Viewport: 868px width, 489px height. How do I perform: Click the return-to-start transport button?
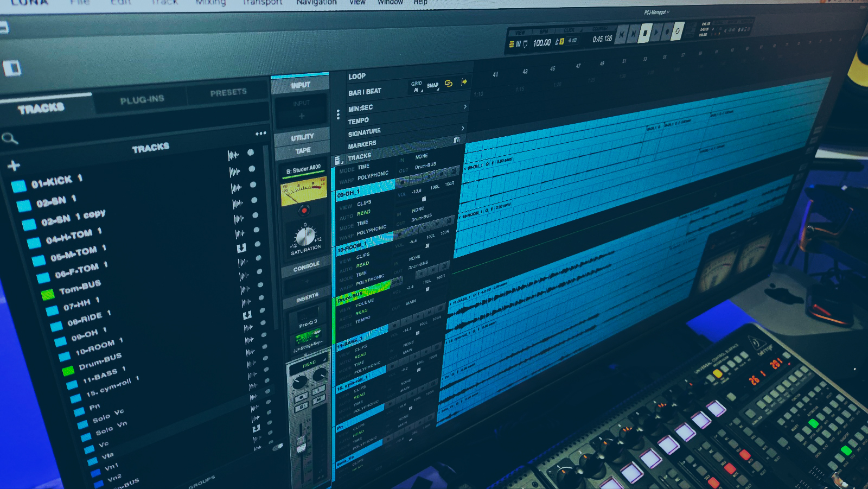(x=622, y=34)
